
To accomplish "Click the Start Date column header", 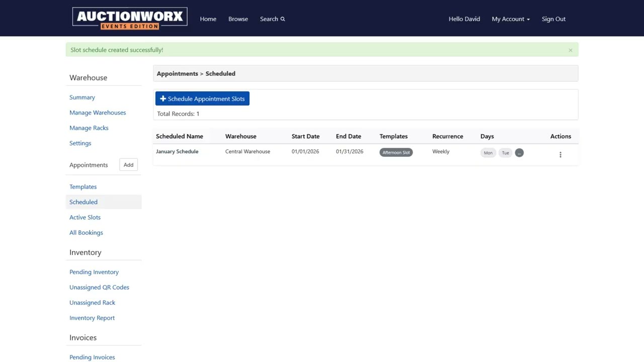I will click(x=305, y=136).
